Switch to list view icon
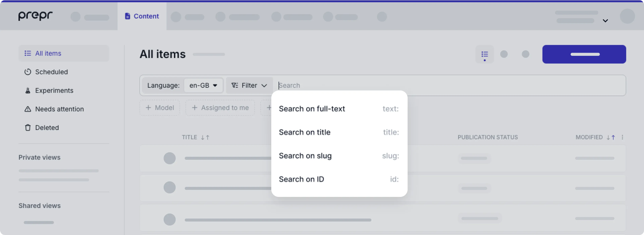644x235 pixels. pyautogui.click(x=485, y=54)
